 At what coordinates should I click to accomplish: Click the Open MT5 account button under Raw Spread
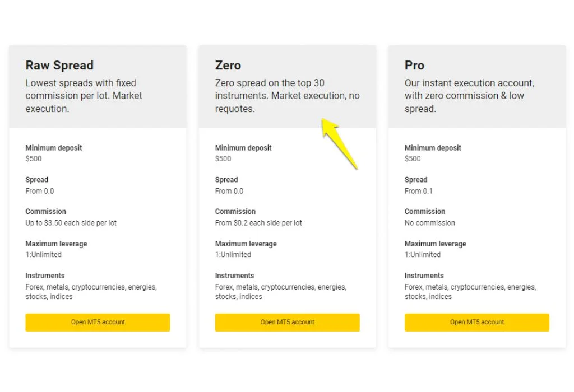[97, 322]
